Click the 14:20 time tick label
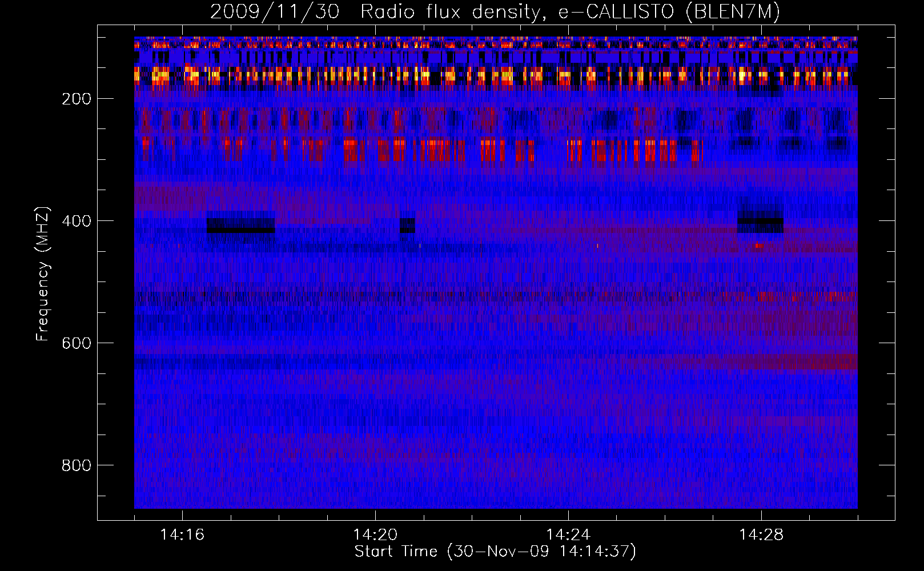 (375, 534)
